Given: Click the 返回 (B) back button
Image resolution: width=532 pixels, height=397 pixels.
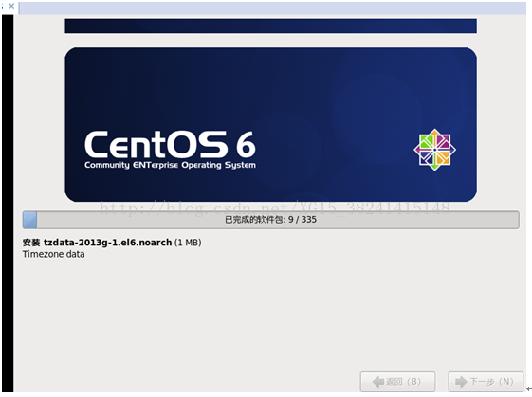Looking at the screenshot, I should (397, 382).
